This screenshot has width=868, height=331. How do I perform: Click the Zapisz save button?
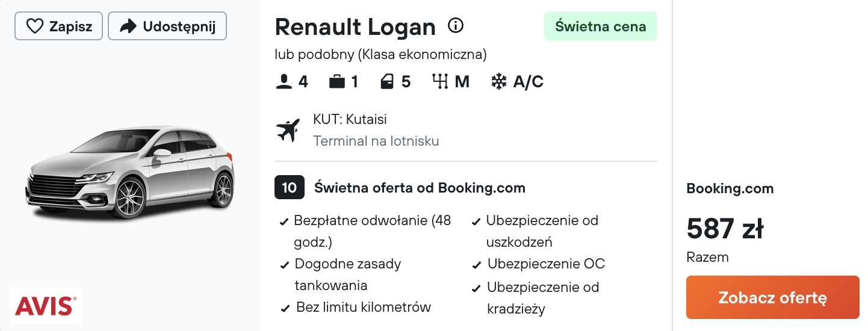coord(59,26)
